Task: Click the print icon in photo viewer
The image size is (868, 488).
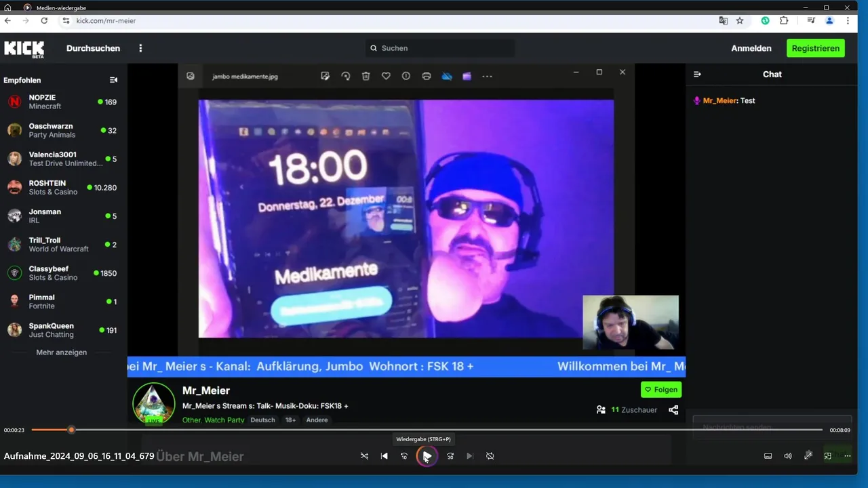Action: click(426, 77)
